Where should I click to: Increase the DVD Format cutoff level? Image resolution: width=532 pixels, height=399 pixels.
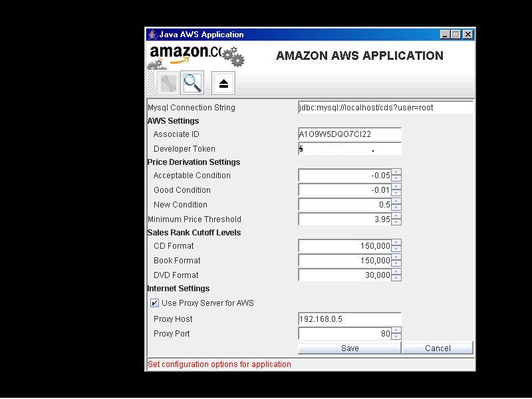[x=396, y=272]
